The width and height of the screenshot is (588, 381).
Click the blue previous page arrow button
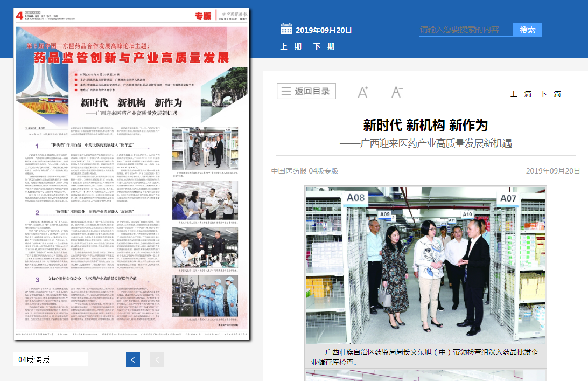[133, 359]
